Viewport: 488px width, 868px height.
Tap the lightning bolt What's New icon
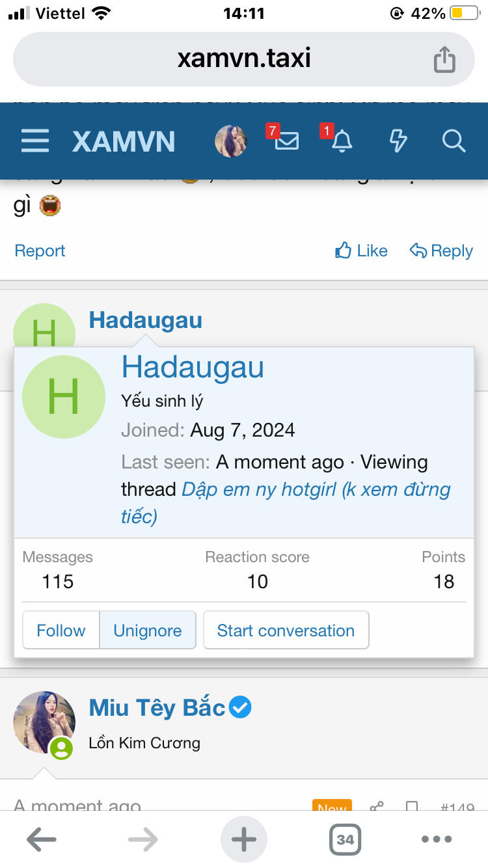click(398, 141)
